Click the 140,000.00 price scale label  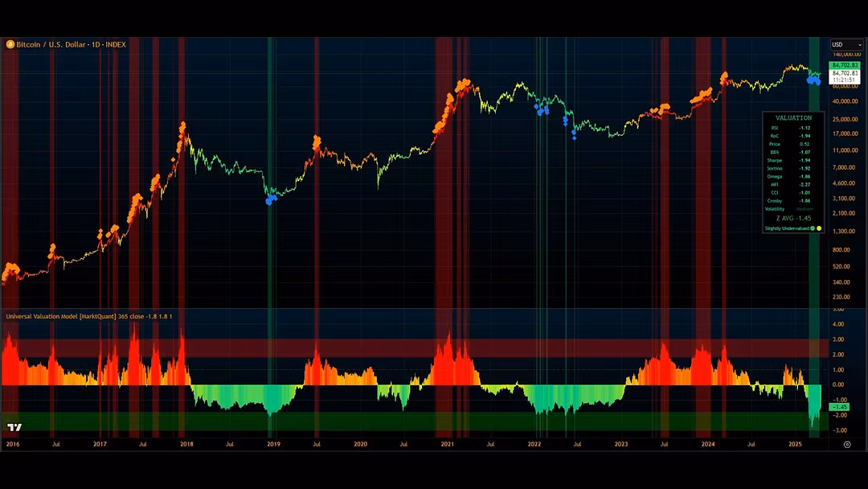[x=845, y=55]
